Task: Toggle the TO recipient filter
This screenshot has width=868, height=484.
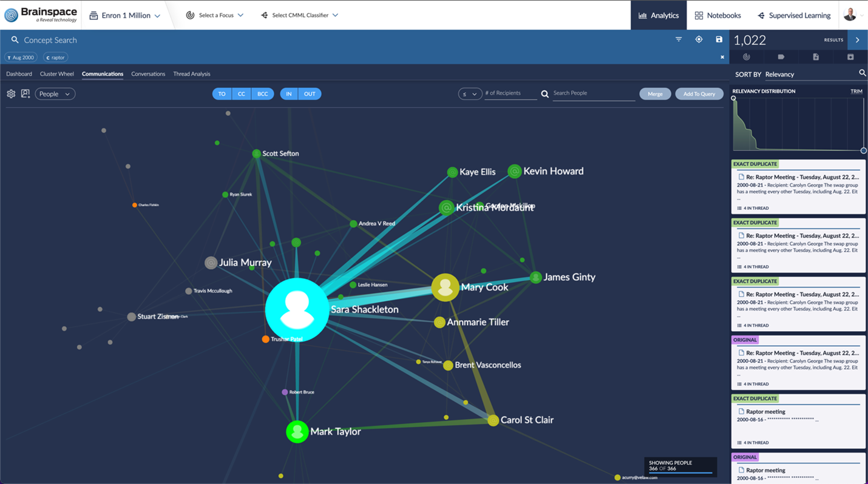Action: [x=222, y=94]
